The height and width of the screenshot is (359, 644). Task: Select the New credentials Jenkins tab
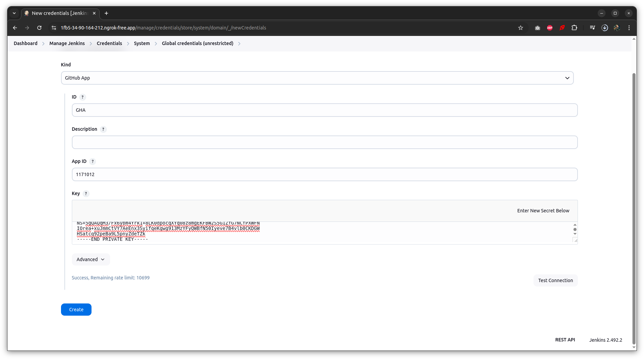pos(60,13)
